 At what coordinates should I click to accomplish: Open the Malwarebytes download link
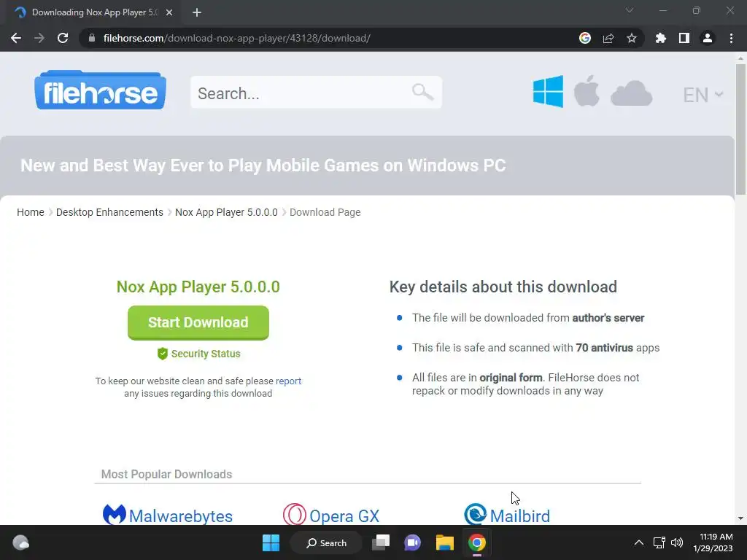[181, 516]
